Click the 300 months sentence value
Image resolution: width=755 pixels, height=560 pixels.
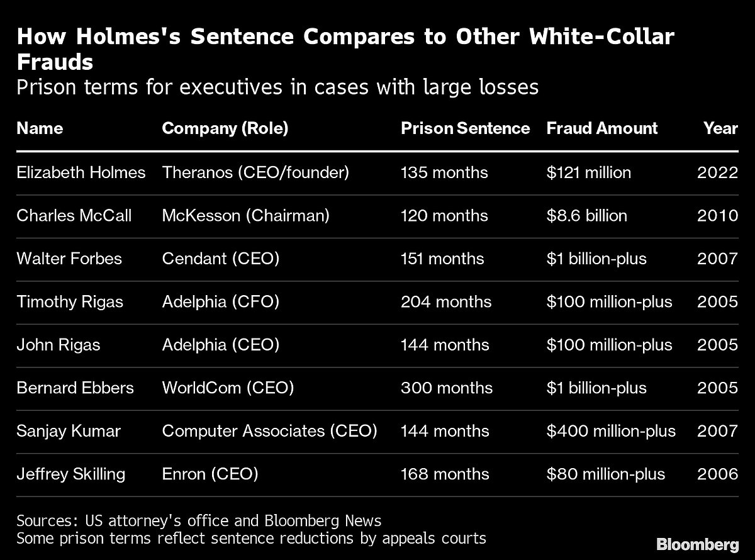(x=446, y=388)
